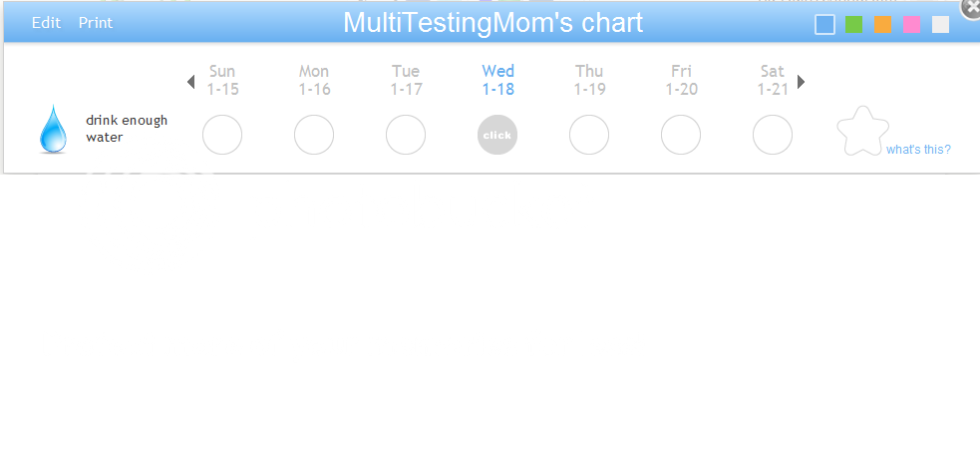Screen dimensions: 980x459
Task: Choose the green theme color swatch
Action: click(853, 25)
